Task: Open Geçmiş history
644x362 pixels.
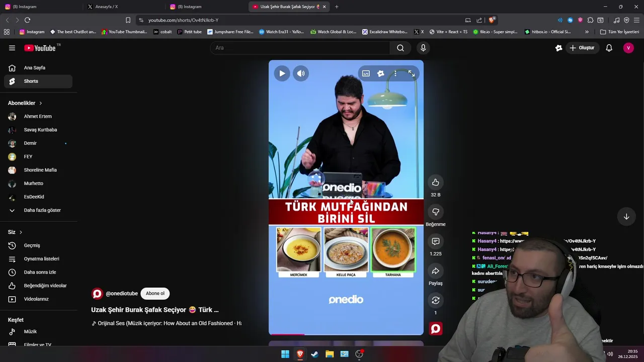Action: [x=38, y=245]
